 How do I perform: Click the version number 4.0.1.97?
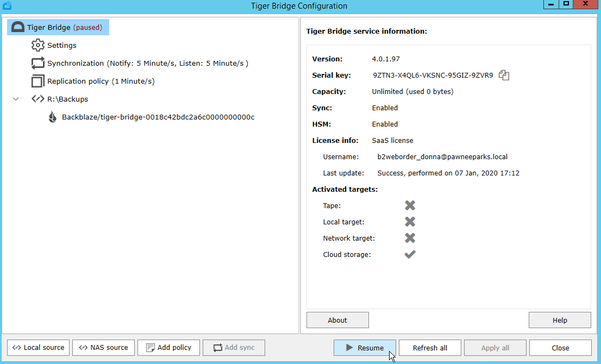click(386, 59)
